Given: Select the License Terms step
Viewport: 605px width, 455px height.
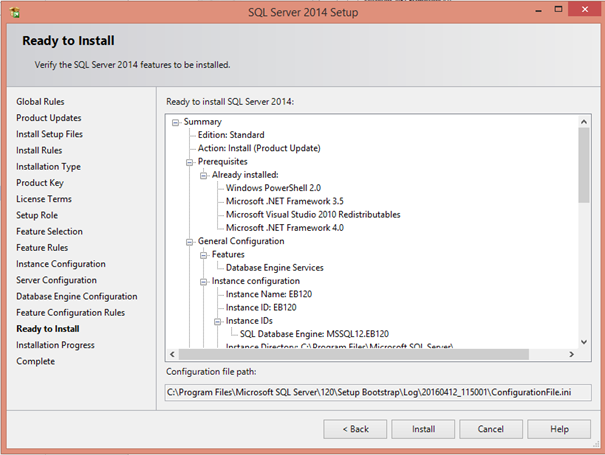Looking at the screenshot, I should (44, 199).
